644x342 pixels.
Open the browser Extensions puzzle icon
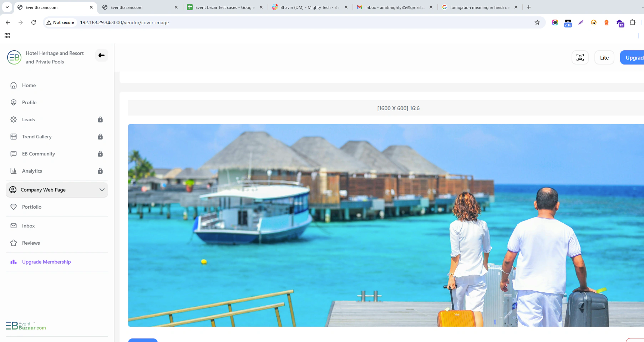pos(632,22)
